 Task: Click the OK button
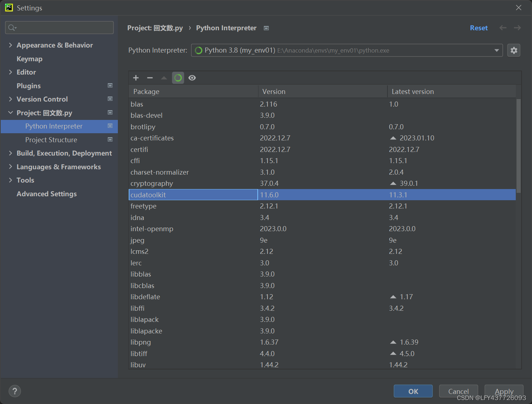point(413,391)
